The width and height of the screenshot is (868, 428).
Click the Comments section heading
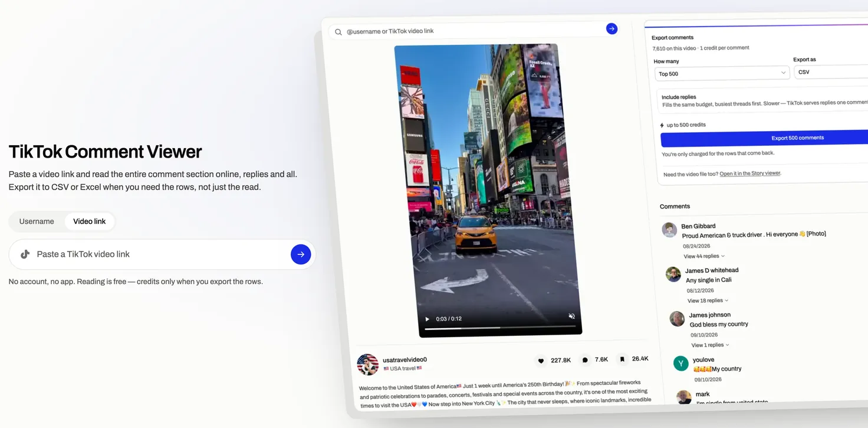click(675, 207)
